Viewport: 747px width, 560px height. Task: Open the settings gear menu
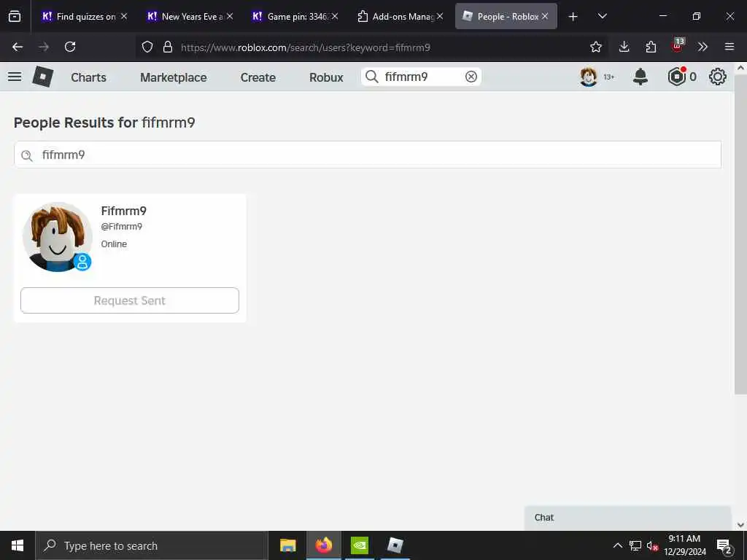718,77
